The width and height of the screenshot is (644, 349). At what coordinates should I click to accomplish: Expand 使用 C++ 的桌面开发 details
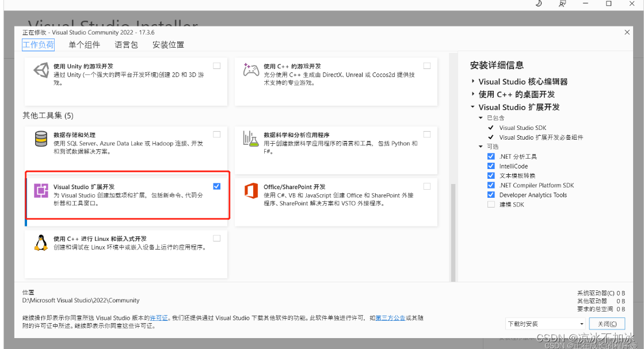(x=473, y=94)
